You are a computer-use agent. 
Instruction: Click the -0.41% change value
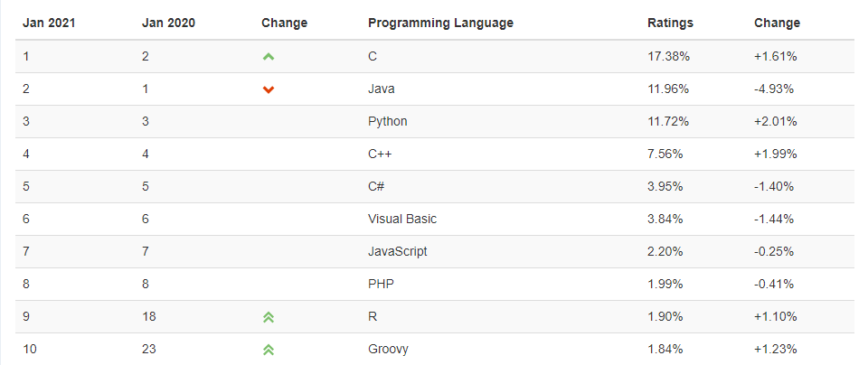774,285
